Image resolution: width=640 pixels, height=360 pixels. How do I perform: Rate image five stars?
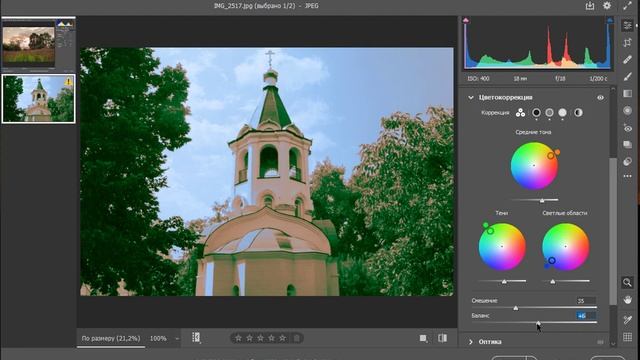tap(282, 338)
